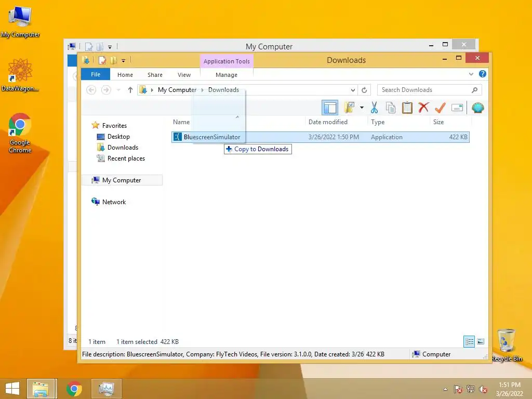
Task: Select Network in the navigation pane
Action: click(x=114, y=202)
